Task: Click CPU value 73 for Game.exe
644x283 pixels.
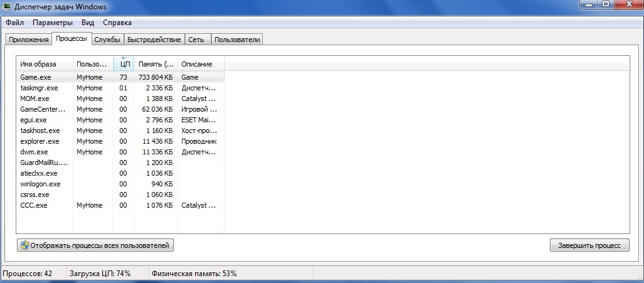Action: (123, 77)
